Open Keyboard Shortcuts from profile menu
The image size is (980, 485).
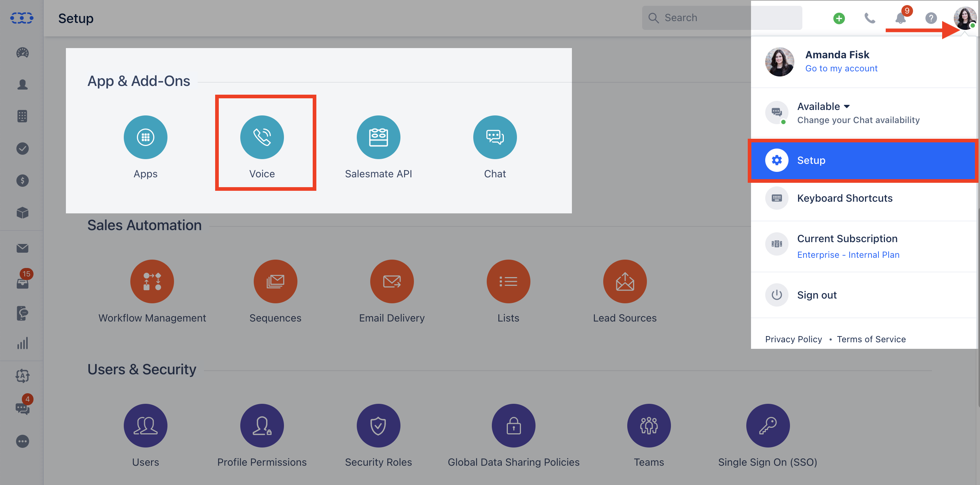(x=863, y=198)
